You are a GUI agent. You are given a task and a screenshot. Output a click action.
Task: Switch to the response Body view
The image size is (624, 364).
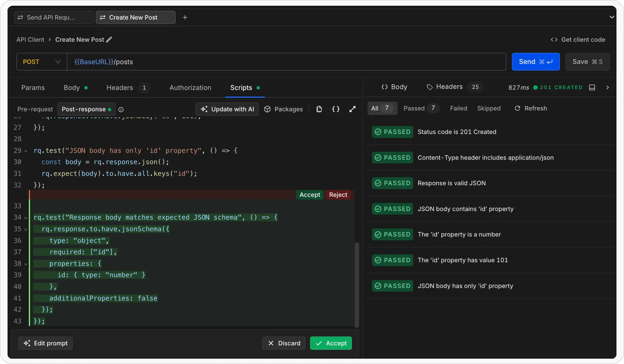[394, 87]
